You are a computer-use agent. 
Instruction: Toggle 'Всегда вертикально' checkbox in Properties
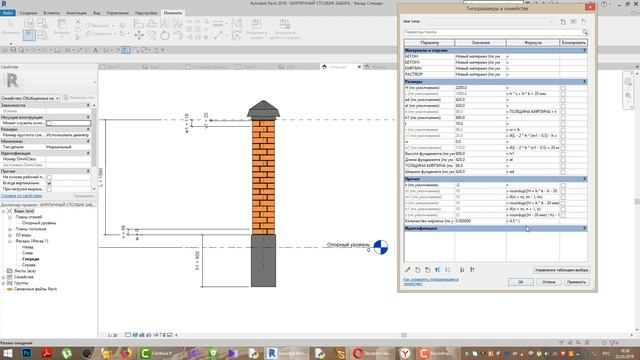tap(49, 183)
